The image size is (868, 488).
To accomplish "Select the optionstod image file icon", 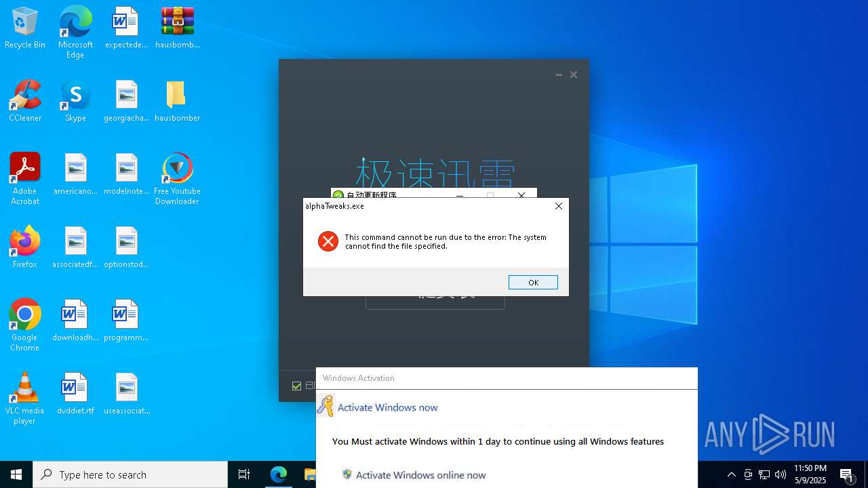I will point(126,248).
